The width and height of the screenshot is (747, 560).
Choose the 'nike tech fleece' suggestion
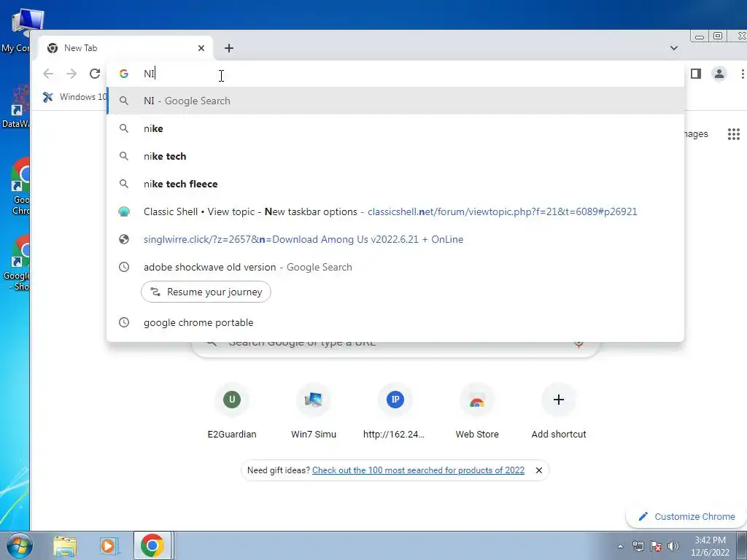[x=395, y=184]
